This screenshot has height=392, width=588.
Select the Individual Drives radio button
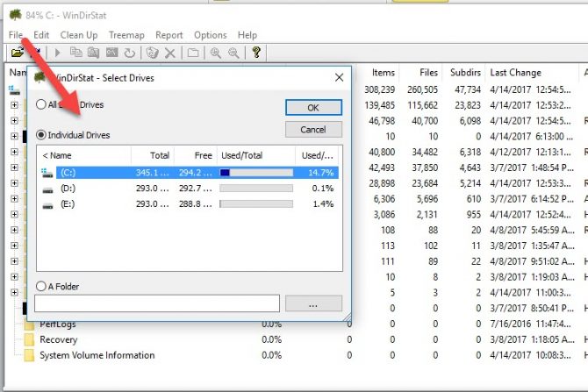point(41,134)
